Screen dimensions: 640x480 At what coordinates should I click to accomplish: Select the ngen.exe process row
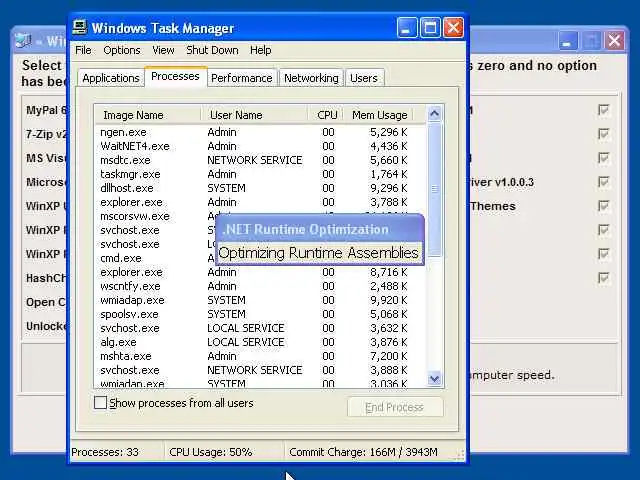[260, 132]
